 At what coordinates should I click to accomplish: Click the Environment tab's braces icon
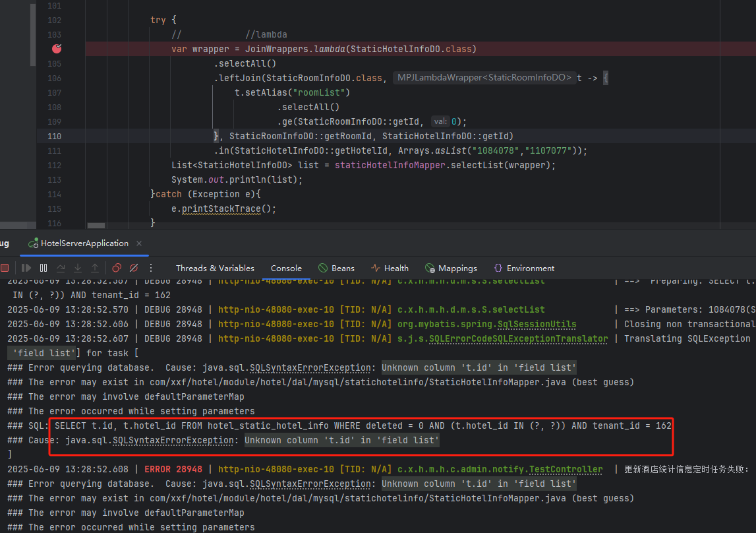498,268
